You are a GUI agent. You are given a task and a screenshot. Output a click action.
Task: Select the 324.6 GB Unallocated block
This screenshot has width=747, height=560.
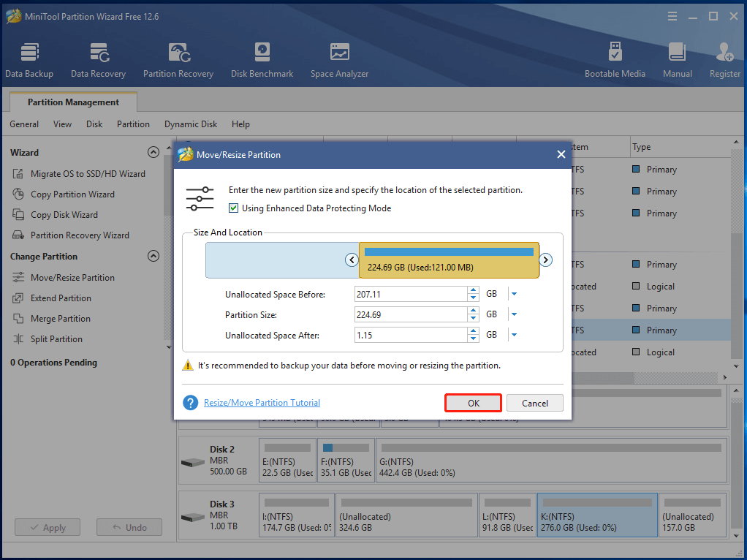point(406,515)
